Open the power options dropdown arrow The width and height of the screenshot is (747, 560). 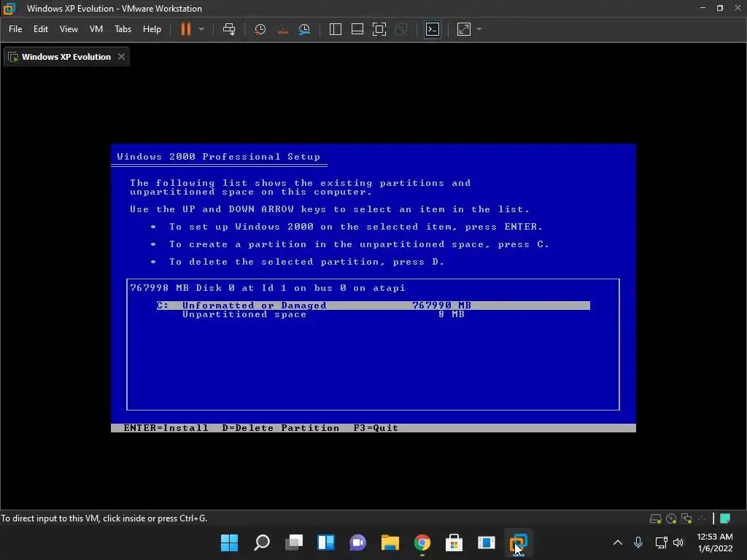pyautogui.click(x=201, y=29)
